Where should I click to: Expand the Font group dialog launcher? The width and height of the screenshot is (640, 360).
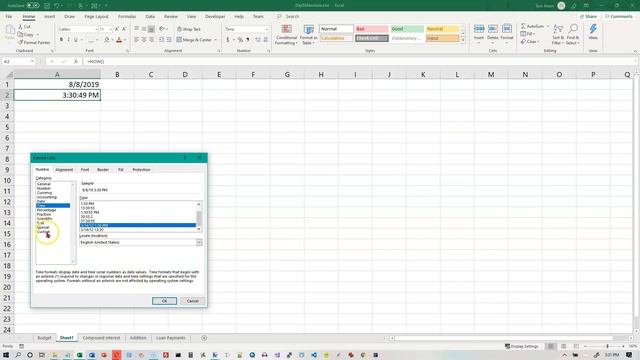(127, 51)
